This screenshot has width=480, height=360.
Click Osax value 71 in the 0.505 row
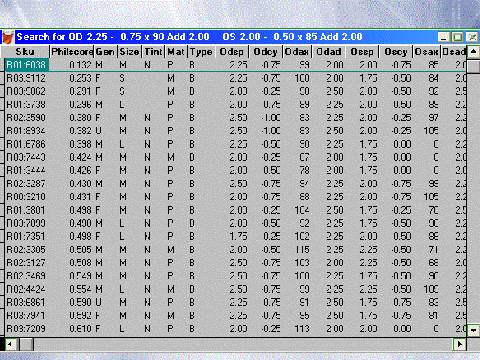(433, 250)
